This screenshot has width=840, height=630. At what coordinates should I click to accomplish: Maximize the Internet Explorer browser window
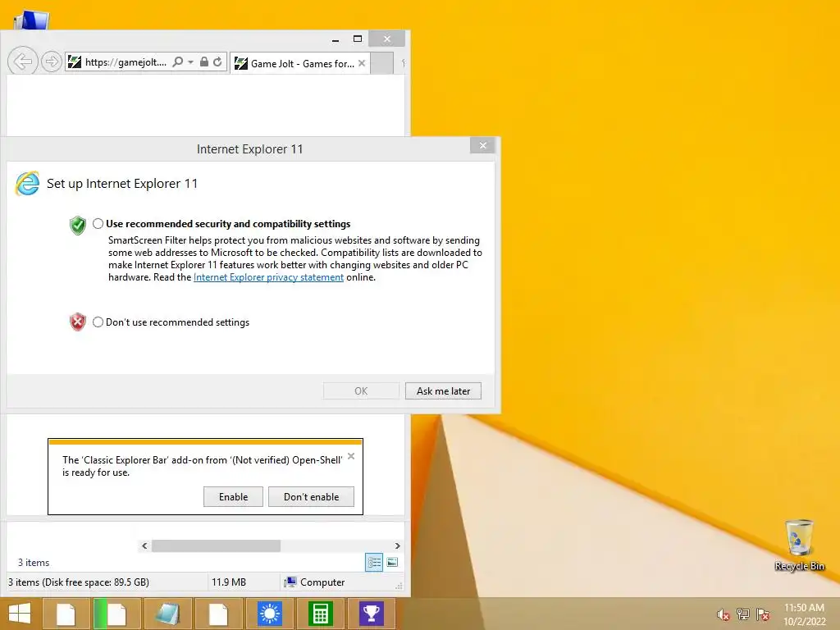pyautogui.click(x=358, y=39)
